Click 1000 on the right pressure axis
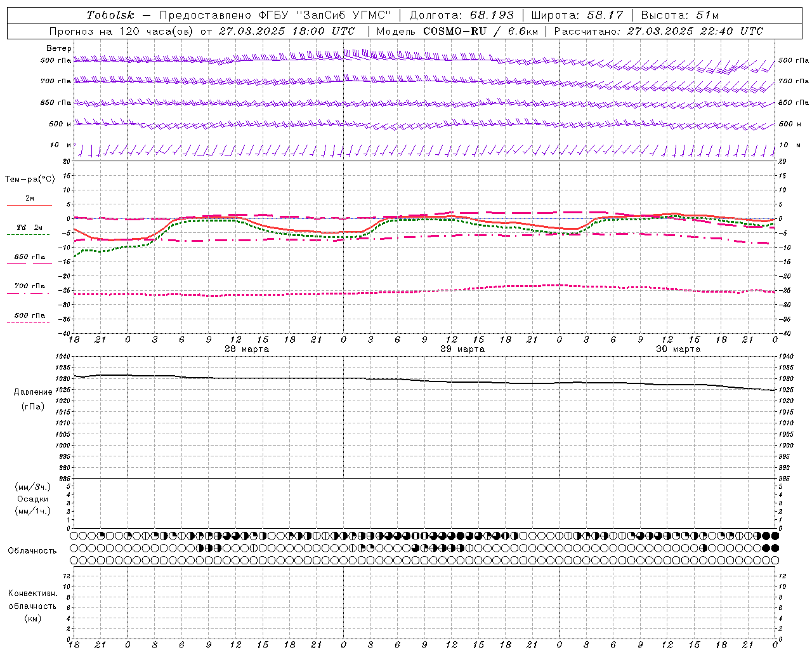 pyautogui.click(x=786, y=446)
